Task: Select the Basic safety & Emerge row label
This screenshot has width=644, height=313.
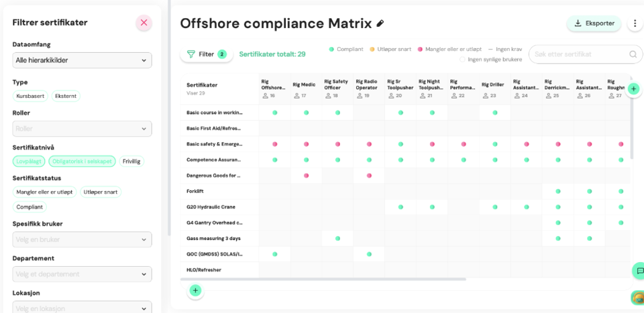Action: pos(215,144)
